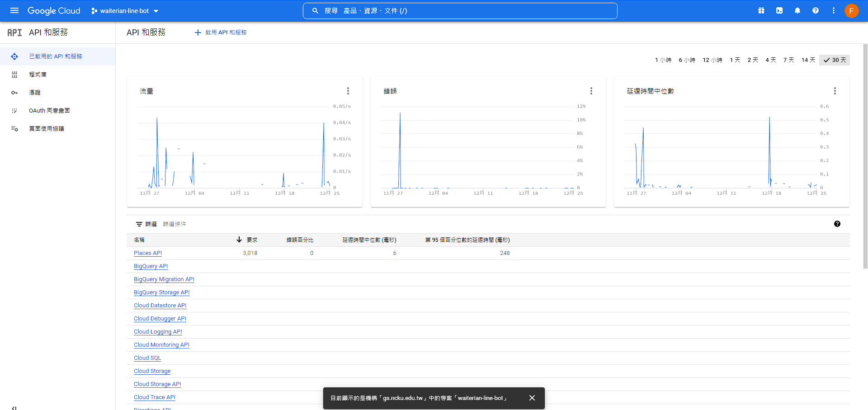This screenshot has width=868, height=410.
Task: Open the Cloud Storage link
Action: 152,371
